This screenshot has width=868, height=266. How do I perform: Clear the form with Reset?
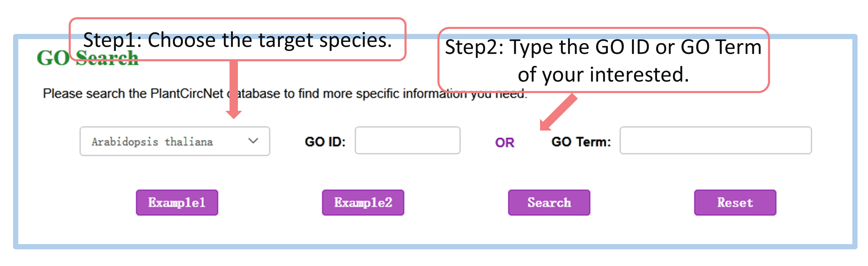pyautogui.click(x=735, y=202)
